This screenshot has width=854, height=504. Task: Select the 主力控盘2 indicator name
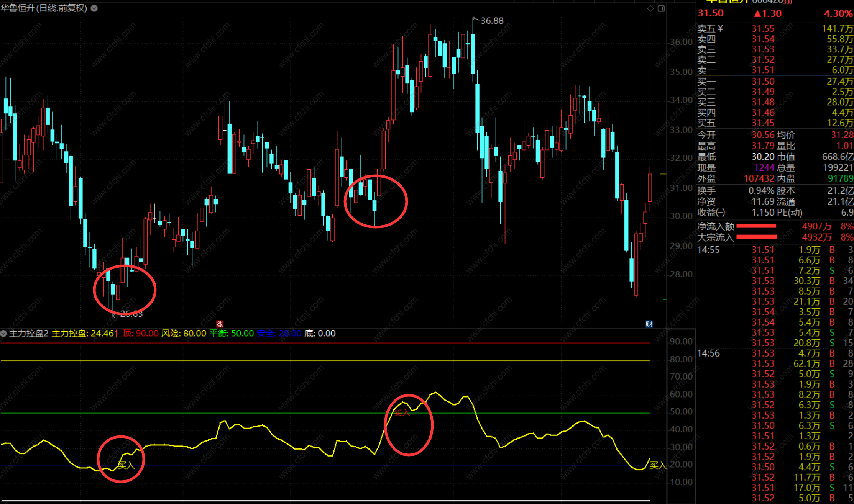29,334
